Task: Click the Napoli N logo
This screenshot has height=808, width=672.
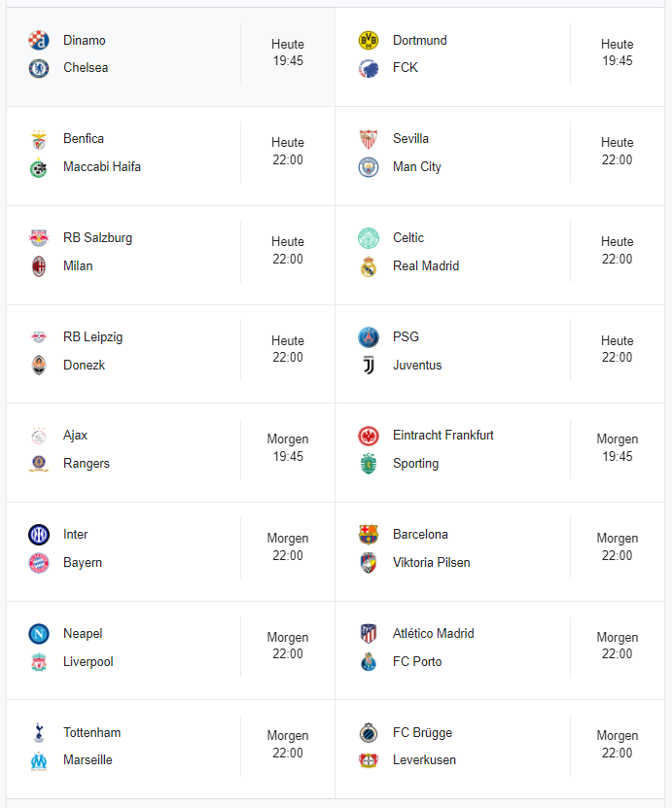Action: coord(39,634)
